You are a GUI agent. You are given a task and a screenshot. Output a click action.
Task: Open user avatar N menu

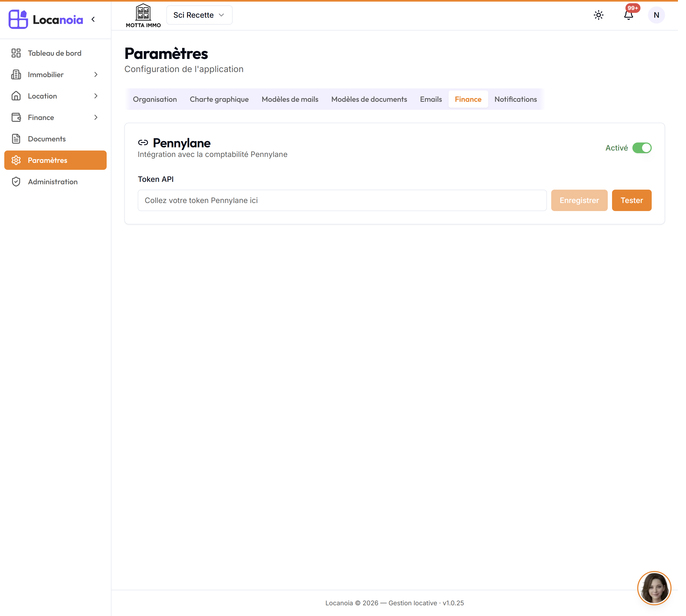point(656,15)
